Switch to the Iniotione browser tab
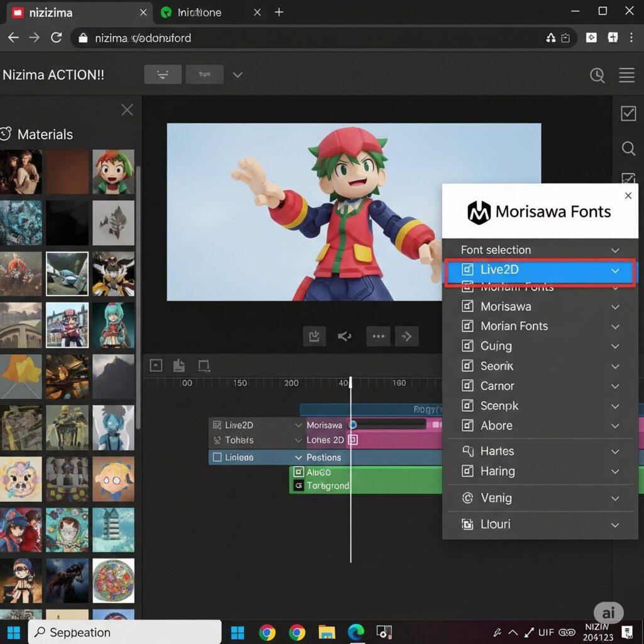The width and height of the screenshot is (644, 644). click(x=210, y=13)
